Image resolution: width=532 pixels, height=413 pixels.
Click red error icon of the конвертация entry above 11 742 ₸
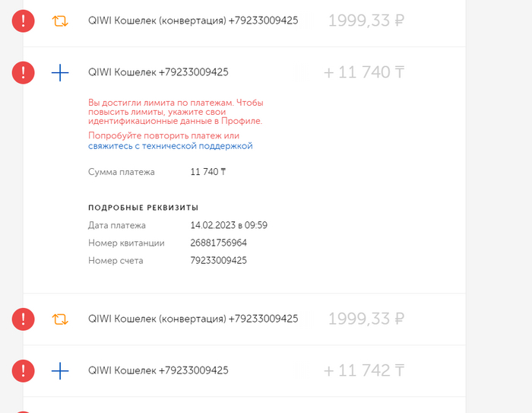click(24, 319)
